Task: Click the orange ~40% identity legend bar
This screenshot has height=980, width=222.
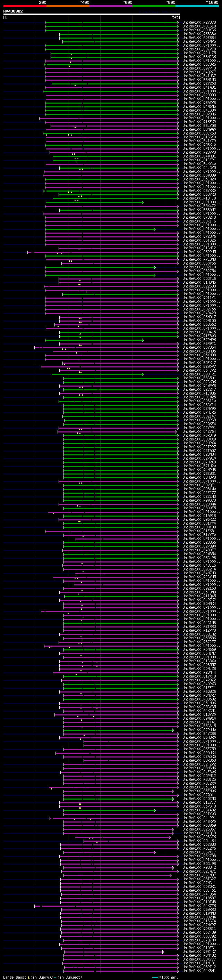Action: pyautogui.click(x=68, y=6)
